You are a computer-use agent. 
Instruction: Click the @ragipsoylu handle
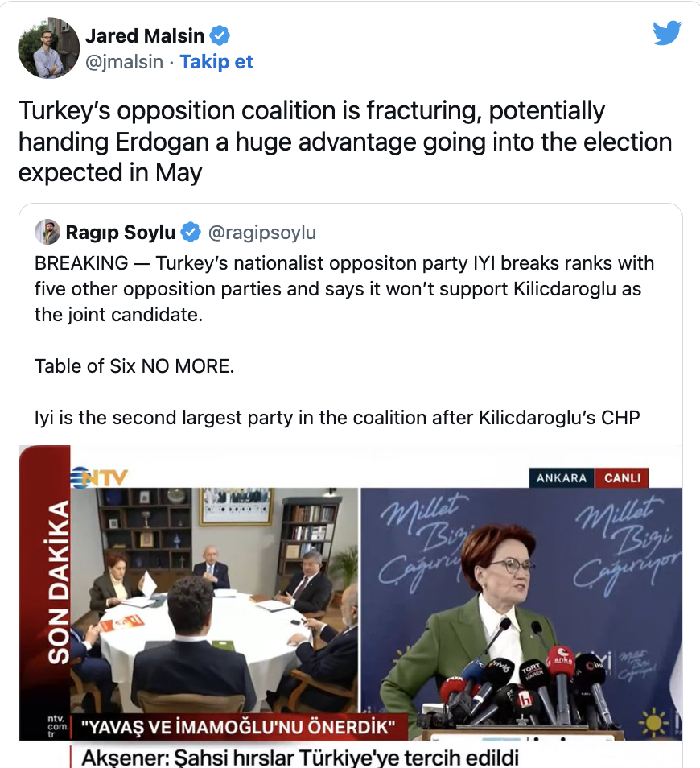(x=262, y=233)
